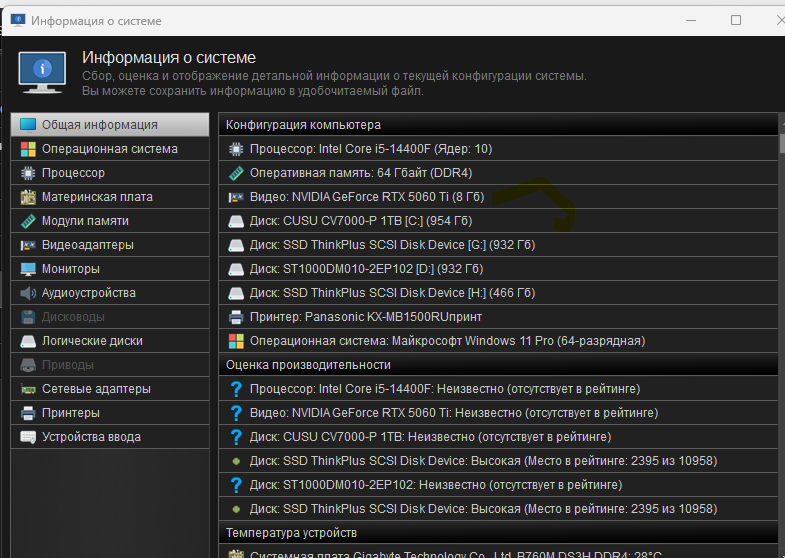Go to Материнская плата category
Screen dimensions: 785x558
pyautogui.click(x=110, y=197)
